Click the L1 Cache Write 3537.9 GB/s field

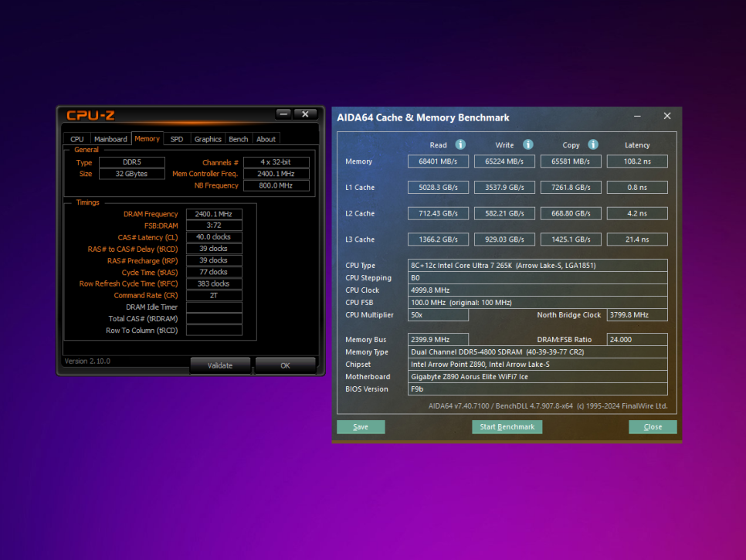[x=504, y=188]
